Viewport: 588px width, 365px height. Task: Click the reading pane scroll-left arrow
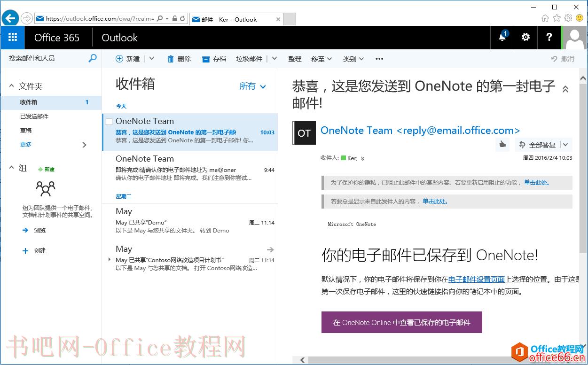(302, 360)
